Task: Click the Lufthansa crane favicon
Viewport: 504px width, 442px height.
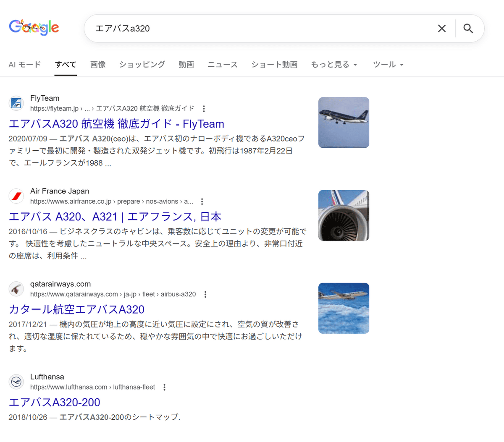Action: pos(16,382)
